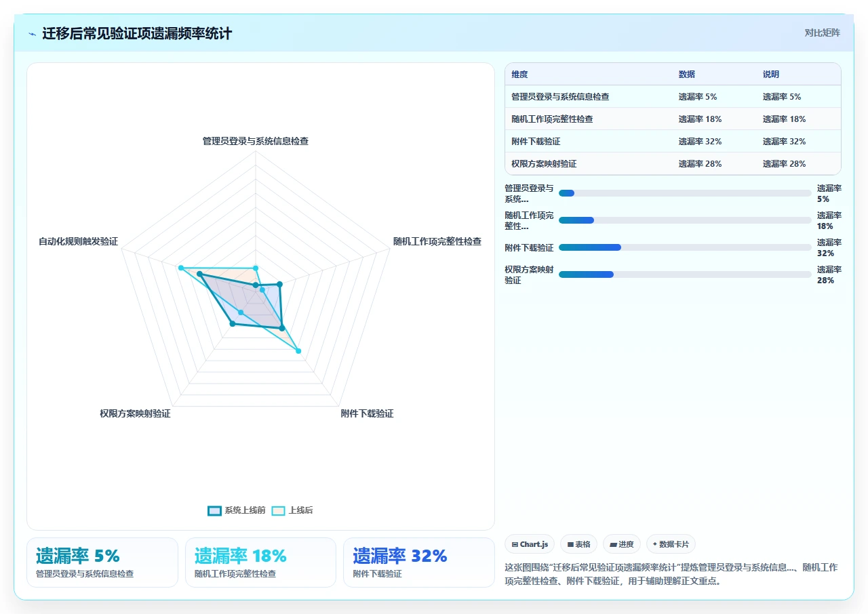
Task: Click the 28% progress bar for 权限方案映射
Action: coord(685,274)
